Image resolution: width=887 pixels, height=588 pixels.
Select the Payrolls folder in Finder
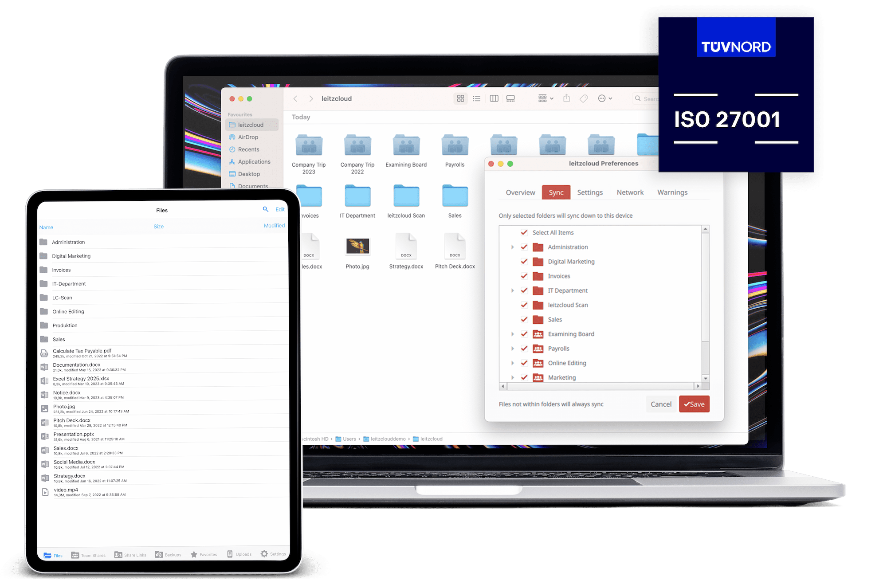pyautogui.click(x=455, y=151)
